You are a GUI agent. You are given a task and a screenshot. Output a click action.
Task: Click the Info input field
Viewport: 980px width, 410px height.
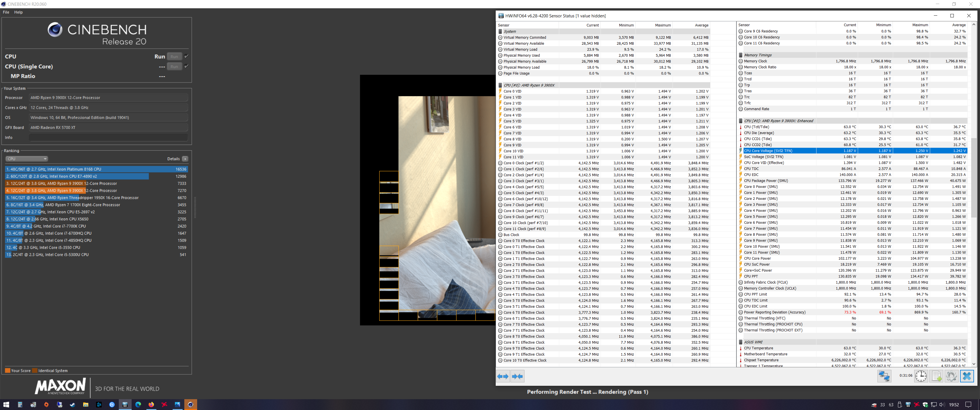109,138
